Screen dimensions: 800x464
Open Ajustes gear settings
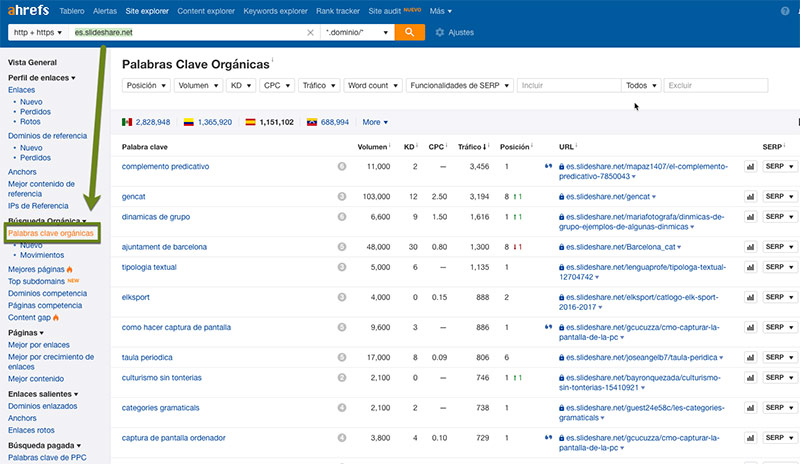coord(454,32)
